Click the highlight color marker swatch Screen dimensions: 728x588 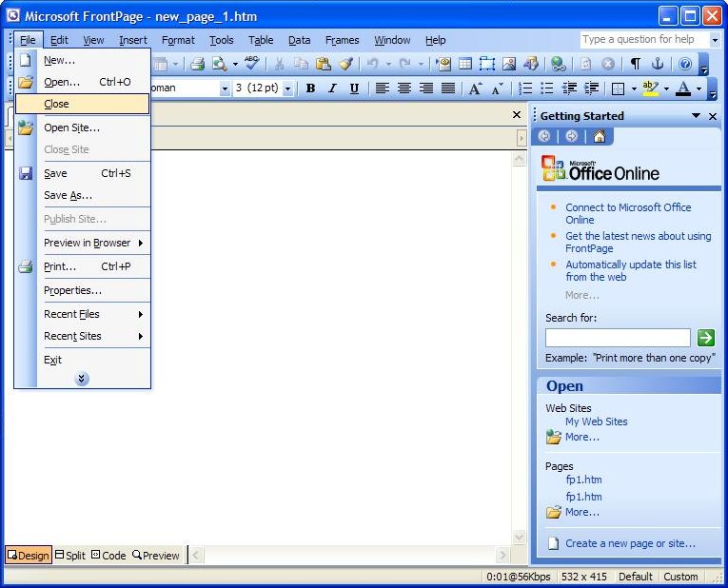pos(651,88)
